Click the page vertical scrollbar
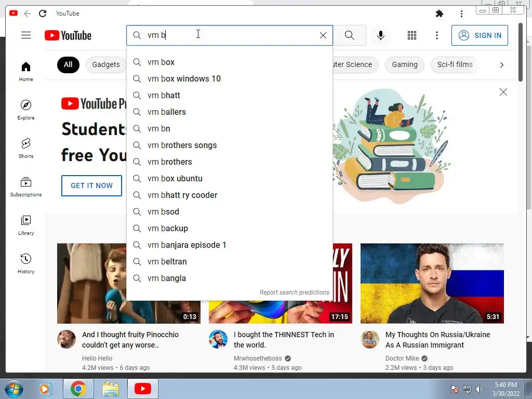This screenshot has height=399, width=532. click(x=521, y=52)
